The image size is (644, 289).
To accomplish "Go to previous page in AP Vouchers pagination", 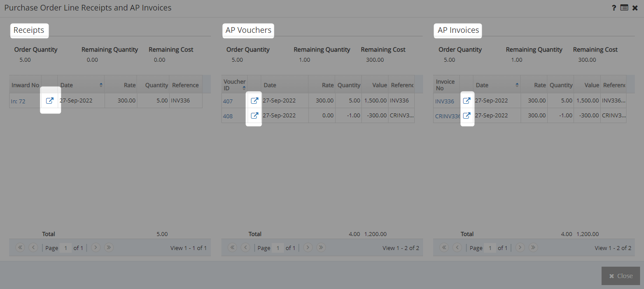I will 246,247.
